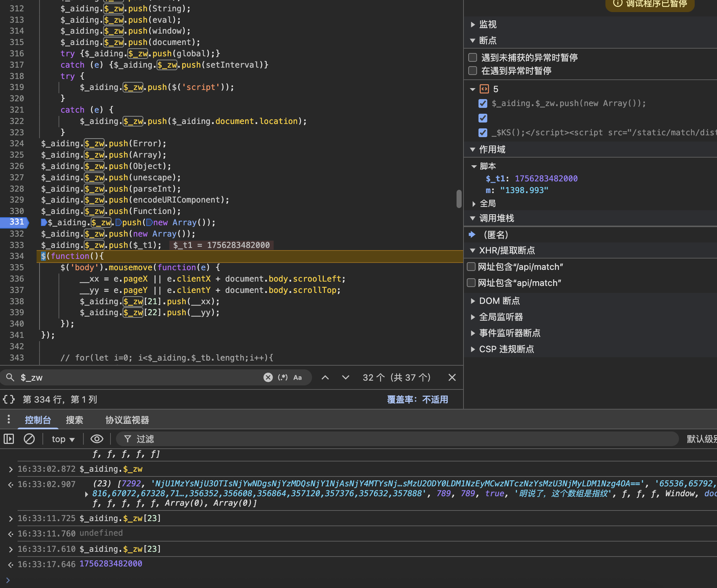The image size is (717, 588).
Task: Click the pretty print braces icon
Action: 9,399
